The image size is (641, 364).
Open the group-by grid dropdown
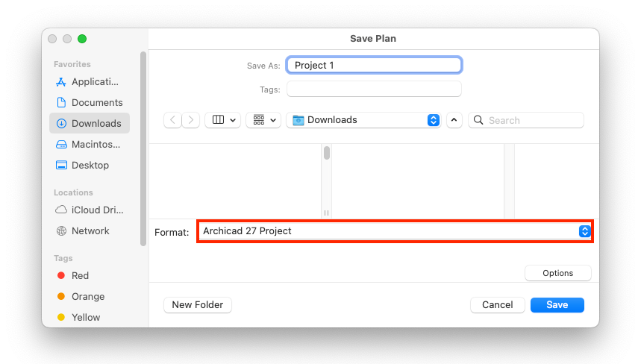pyautogui.click(x=263, y=120)
